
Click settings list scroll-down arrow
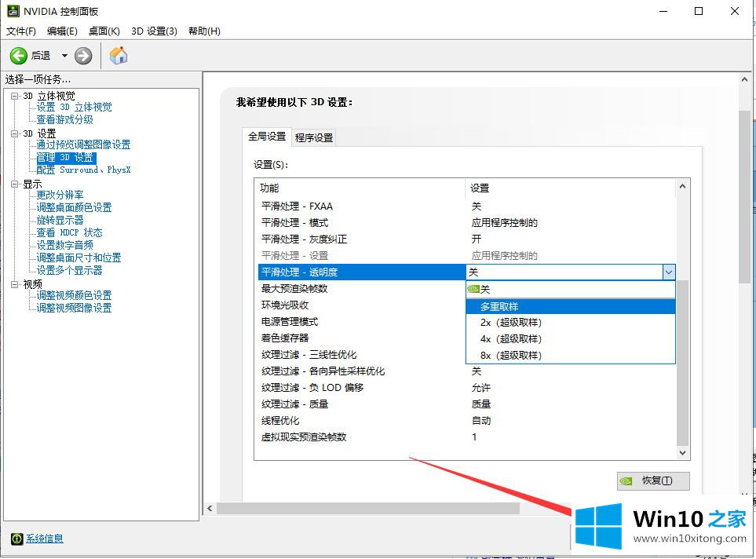[x=682, y=453]
